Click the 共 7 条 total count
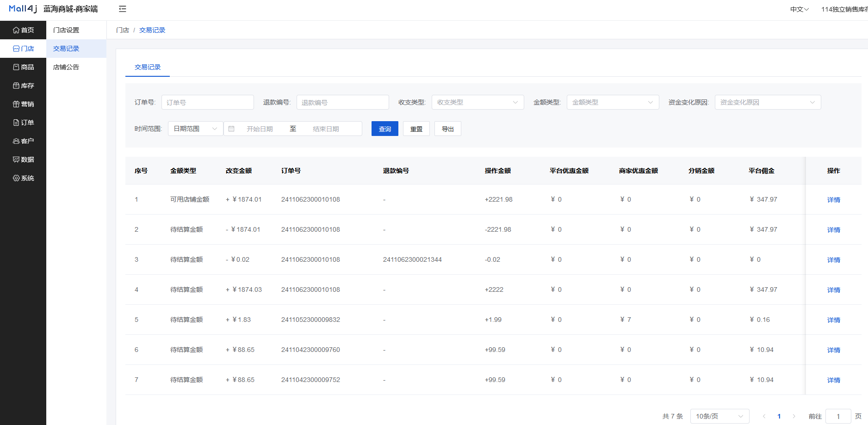868x425 pixels. [673, 416]
